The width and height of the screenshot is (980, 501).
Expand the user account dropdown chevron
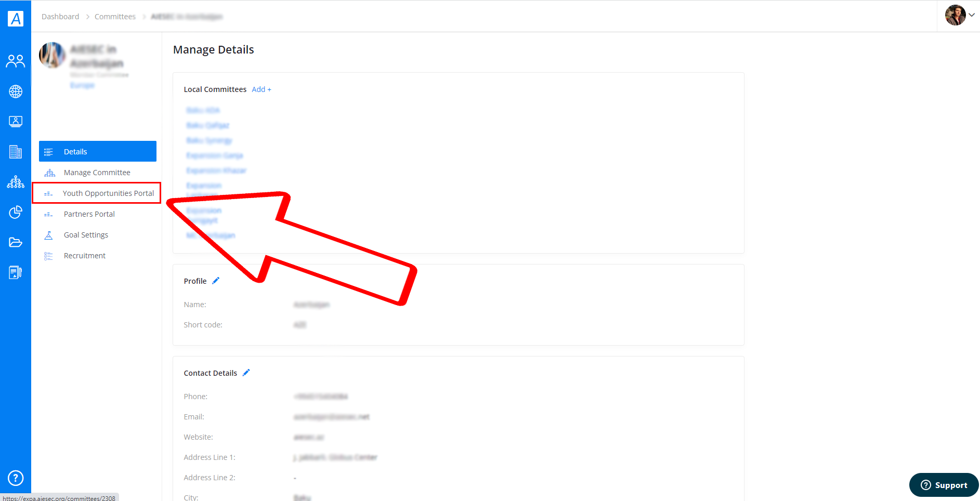point(972,15)
